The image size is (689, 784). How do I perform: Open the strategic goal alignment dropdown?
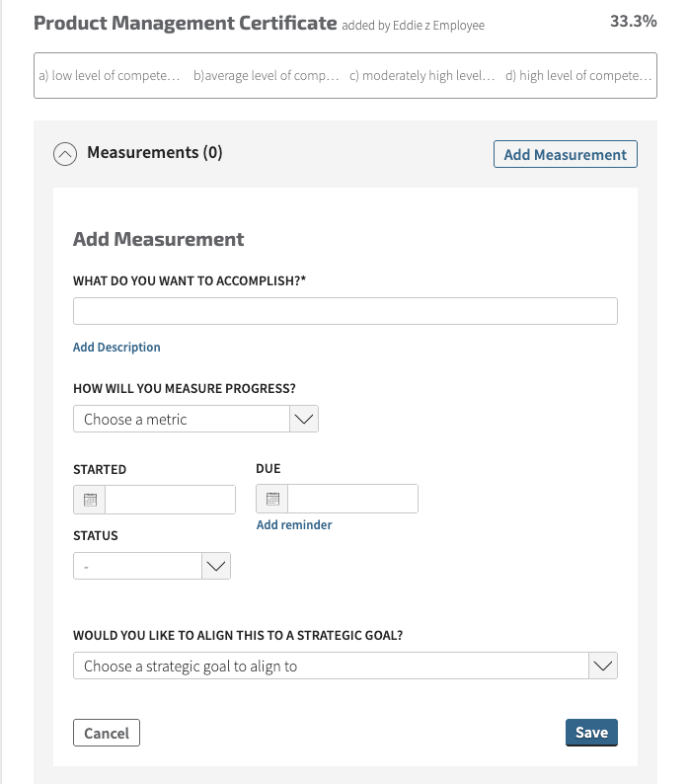[x=345, y=666]
